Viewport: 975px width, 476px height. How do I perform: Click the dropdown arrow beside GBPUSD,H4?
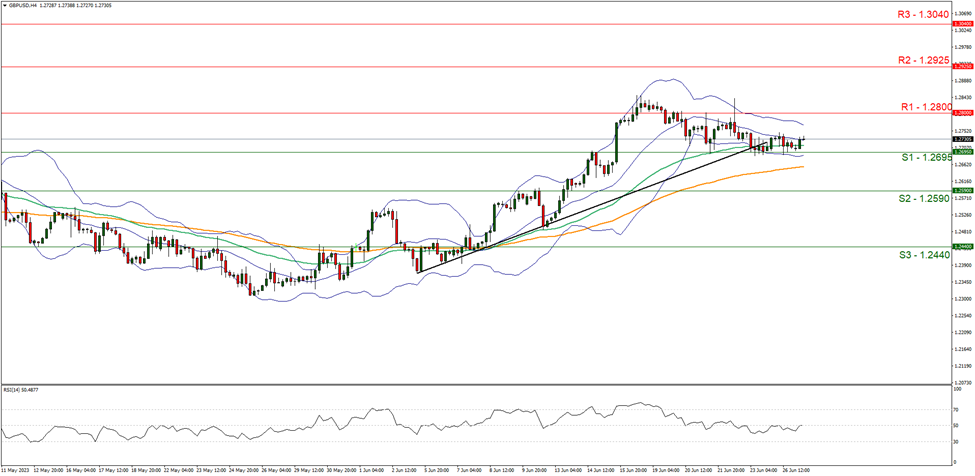(6, 5)
